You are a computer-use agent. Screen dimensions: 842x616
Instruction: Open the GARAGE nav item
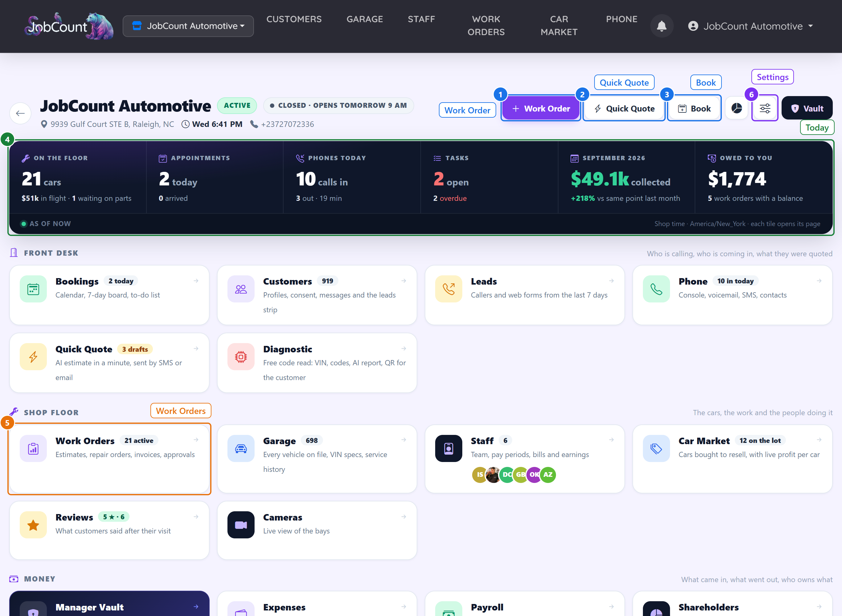(365, 19)
